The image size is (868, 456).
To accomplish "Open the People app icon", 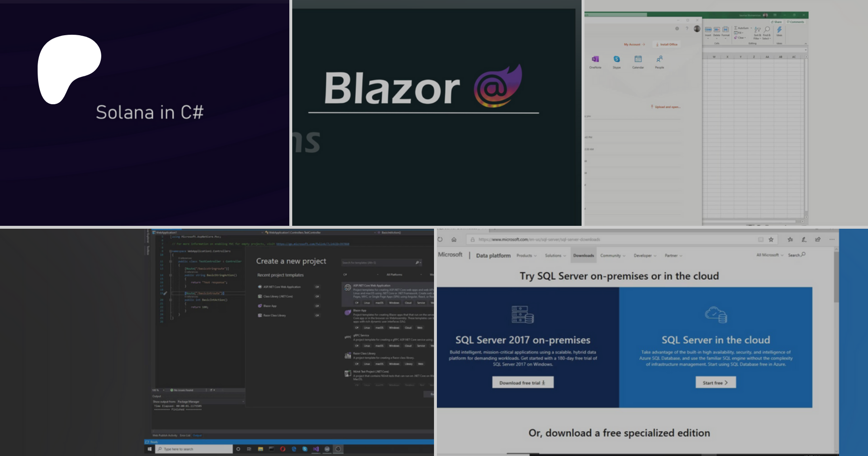I will [659, 59].
